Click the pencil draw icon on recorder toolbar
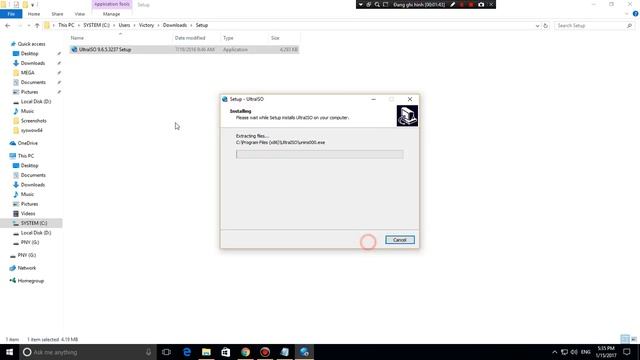This screenshot has height=360, width=640. pyautogui.click(x=452, y=4)
